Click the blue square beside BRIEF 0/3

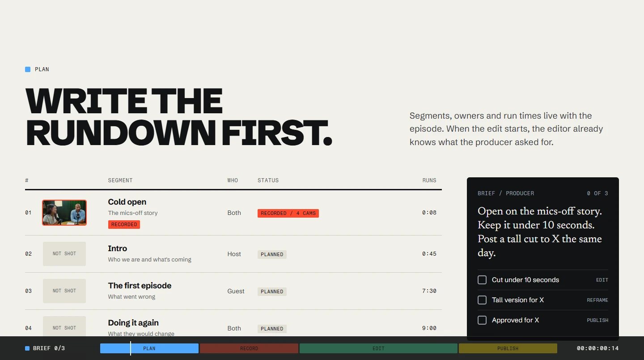point(27,348)
